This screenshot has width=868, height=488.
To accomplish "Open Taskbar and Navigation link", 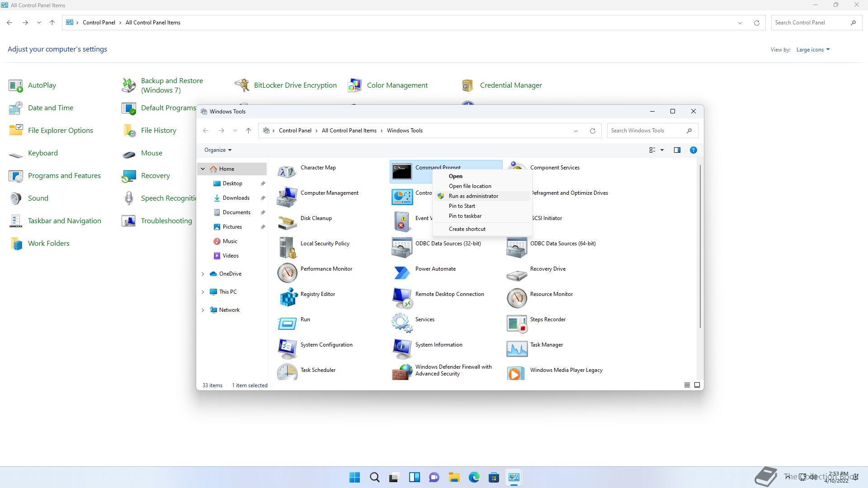I will [x=65, y=221].
